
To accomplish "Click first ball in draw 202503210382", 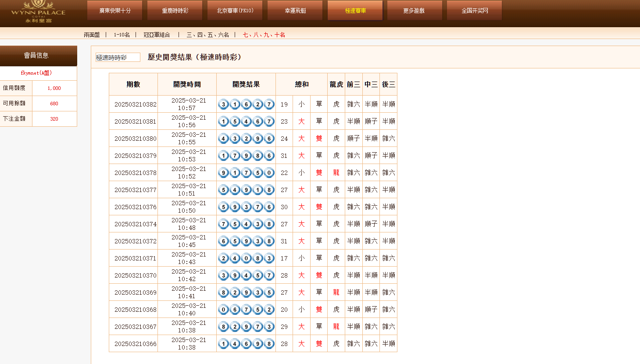I will click(223, 104).
